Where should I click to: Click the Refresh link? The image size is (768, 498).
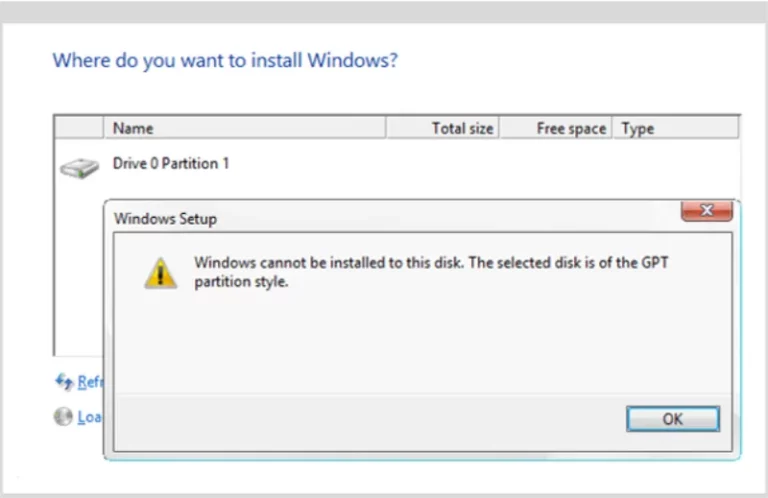(90, 382)
